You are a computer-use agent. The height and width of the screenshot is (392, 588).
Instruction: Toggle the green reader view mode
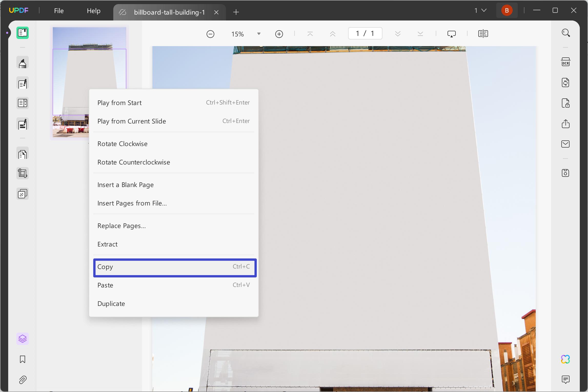click(x=23, y=33)
